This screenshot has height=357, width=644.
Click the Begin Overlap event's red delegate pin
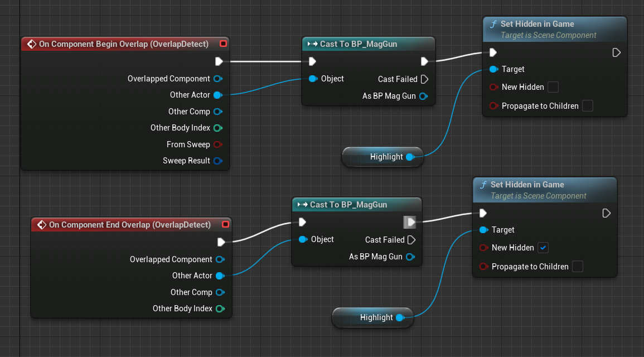point(223,44)
